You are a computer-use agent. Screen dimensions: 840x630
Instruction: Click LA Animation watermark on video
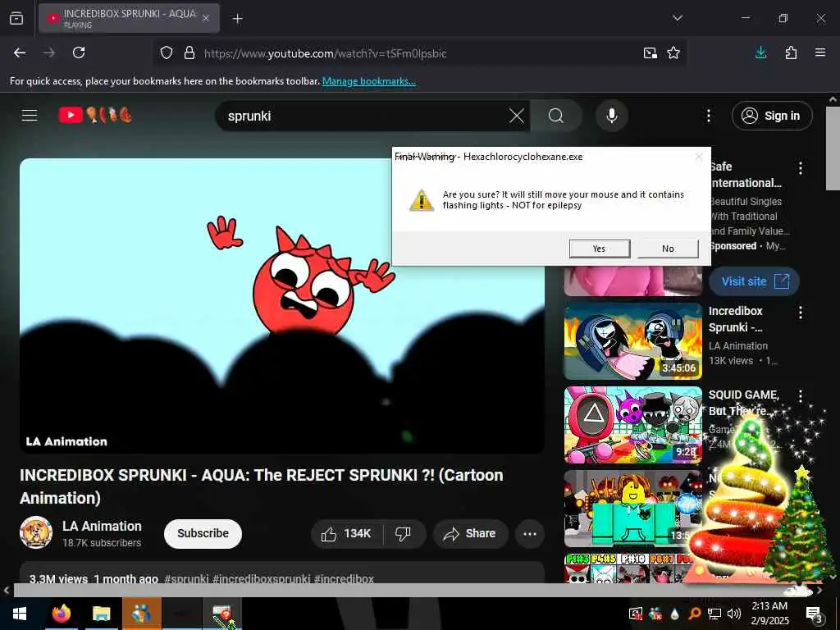[x=66, y=441]
